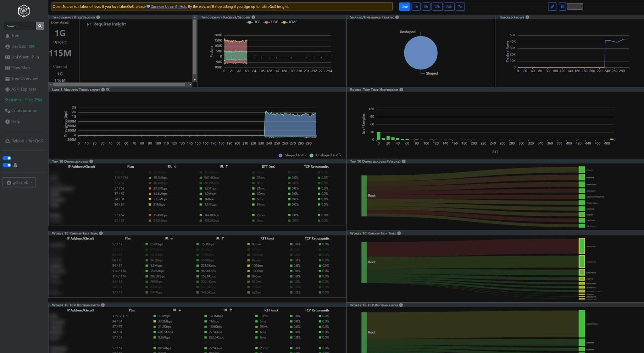
Task: Select the 12h time range
Action: point(437,7)
